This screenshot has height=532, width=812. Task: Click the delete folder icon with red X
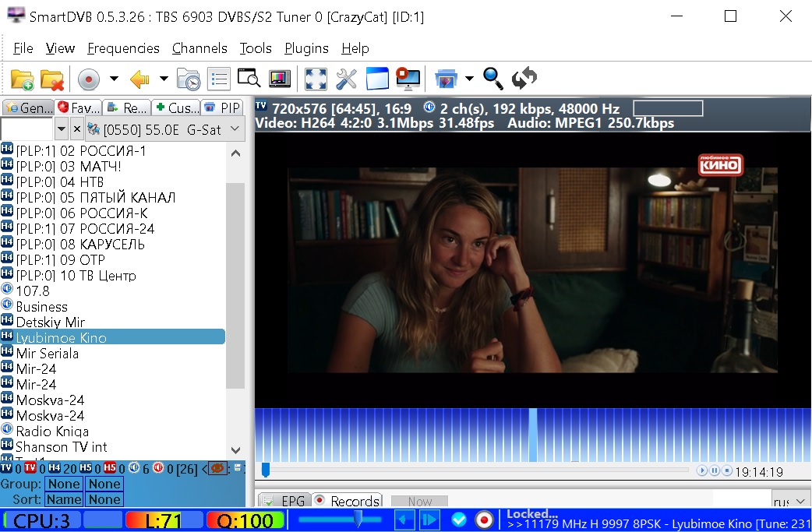[x=51, y=79]
